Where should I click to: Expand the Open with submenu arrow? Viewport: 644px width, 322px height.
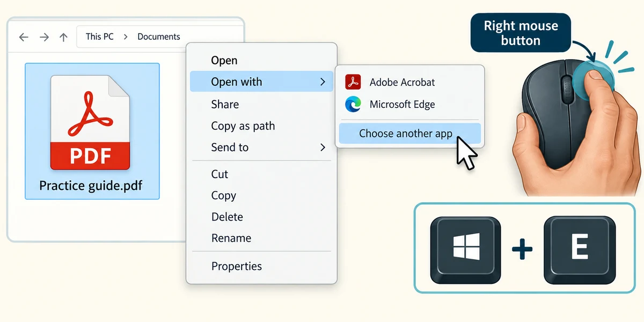[x=323, y=82]
